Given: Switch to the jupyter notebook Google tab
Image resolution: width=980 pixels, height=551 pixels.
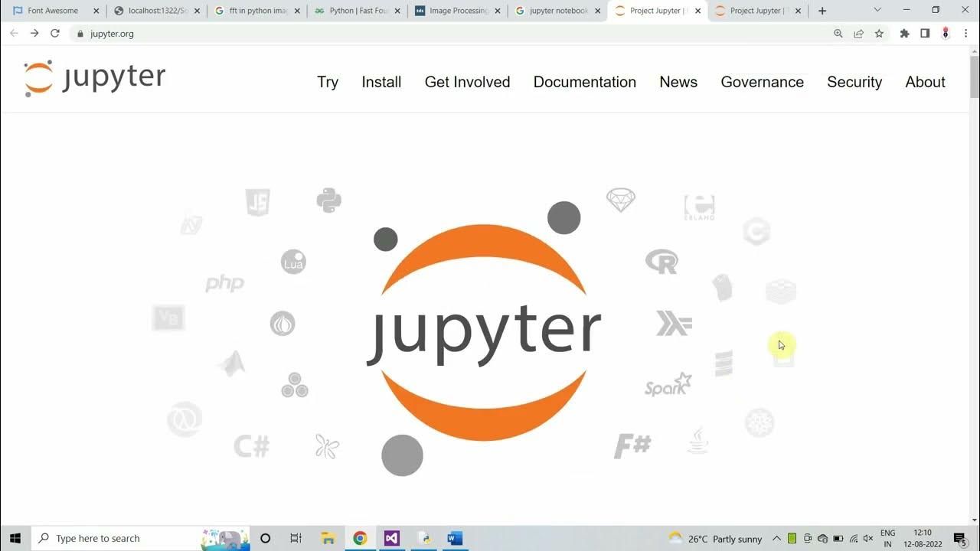Looking at the screenshot, I should 557,11.
